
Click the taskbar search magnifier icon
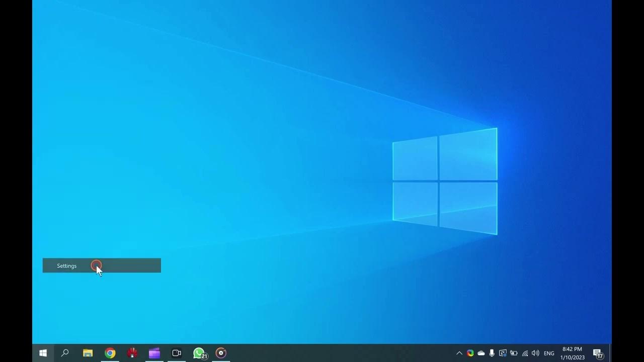point(65,353)
